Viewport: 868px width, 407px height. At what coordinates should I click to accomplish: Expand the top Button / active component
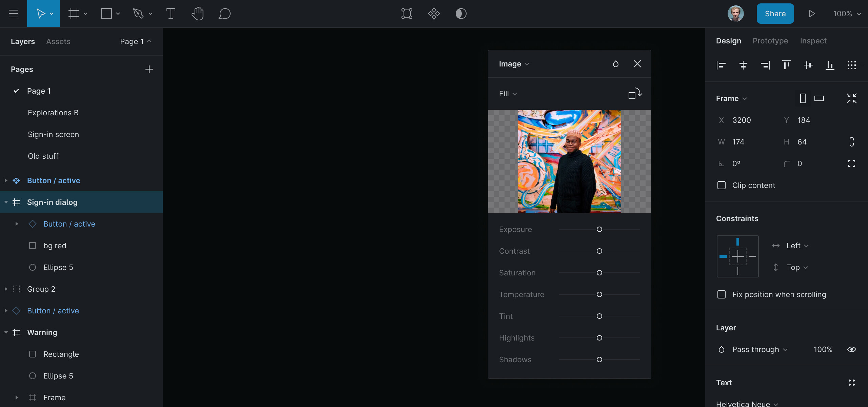[x=6, y=180]
